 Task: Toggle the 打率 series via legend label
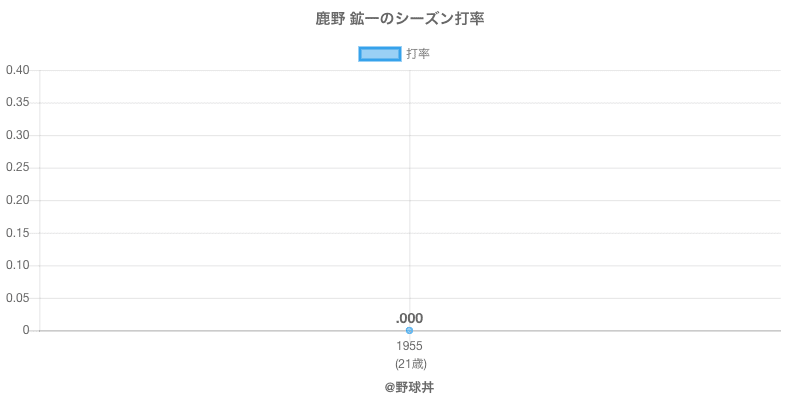point(418,54)
